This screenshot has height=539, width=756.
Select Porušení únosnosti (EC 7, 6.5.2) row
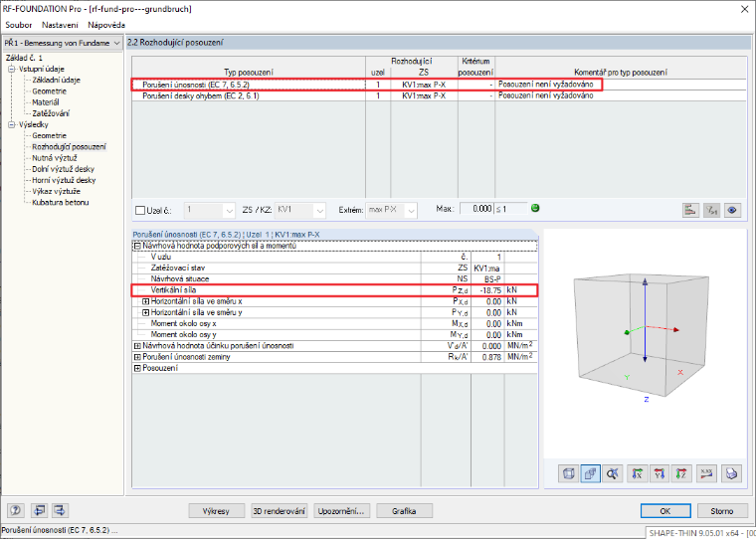coord(439,85)
